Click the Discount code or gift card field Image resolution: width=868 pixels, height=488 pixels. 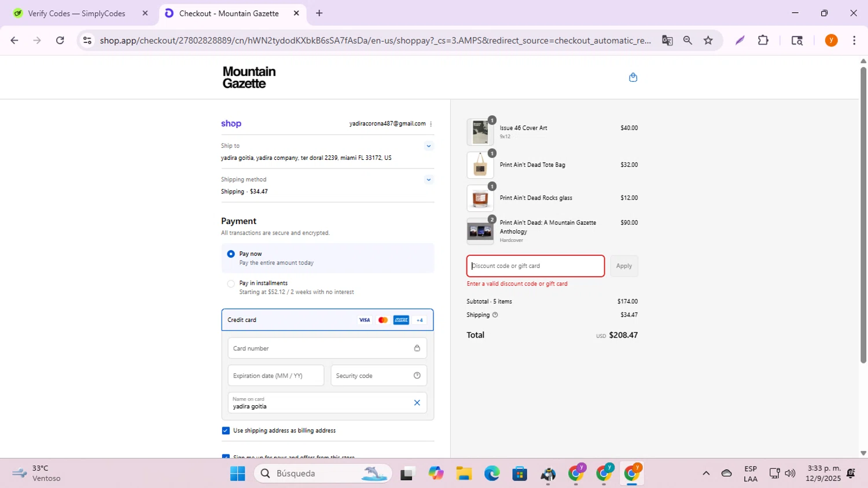[536, 266]
